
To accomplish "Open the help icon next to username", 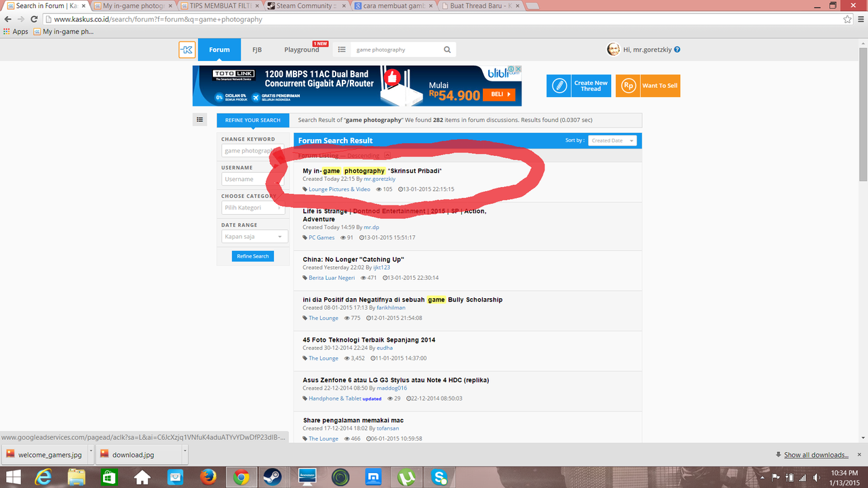I will pyautogui.click(x=677, y=49).
